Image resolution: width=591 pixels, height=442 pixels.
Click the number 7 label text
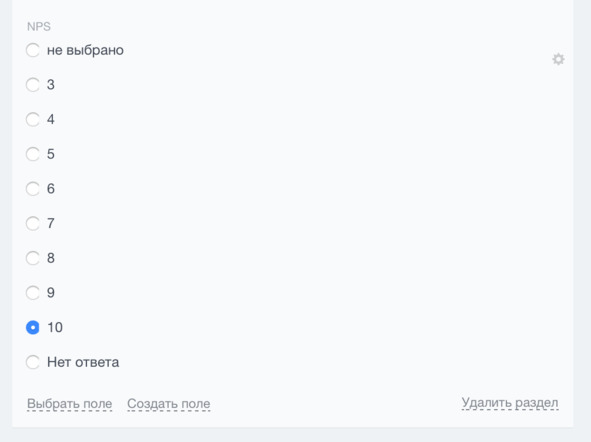[x=51, y=223]
